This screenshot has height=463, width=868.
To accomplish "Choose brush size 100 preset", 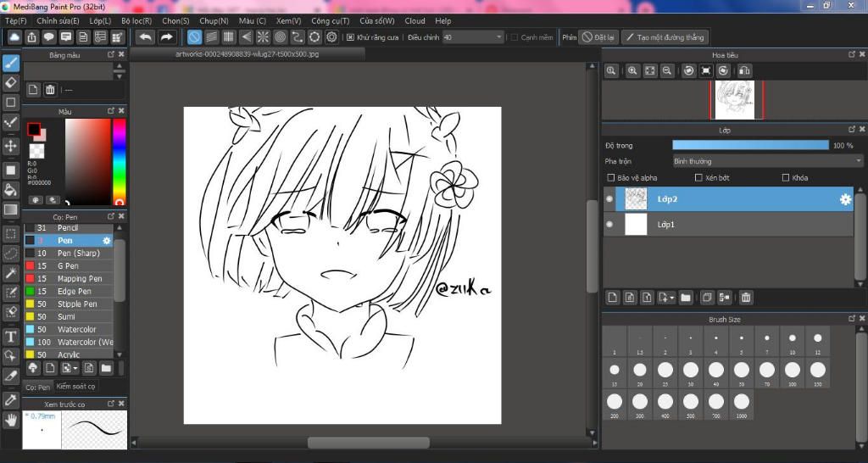I will tap(793, 372).
